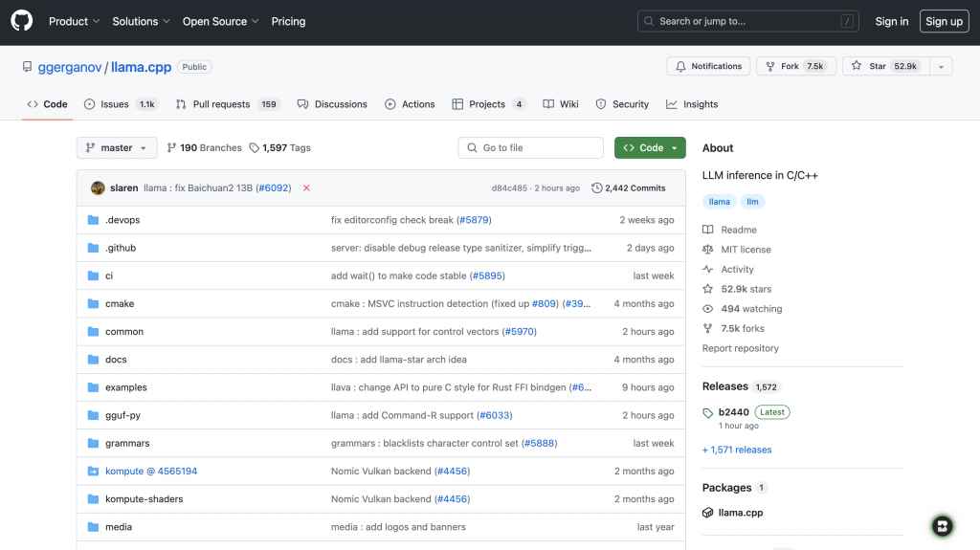This screenshot has width=980, height=550.
Task: Select the Code tab
Action: [x=48, y=104]
